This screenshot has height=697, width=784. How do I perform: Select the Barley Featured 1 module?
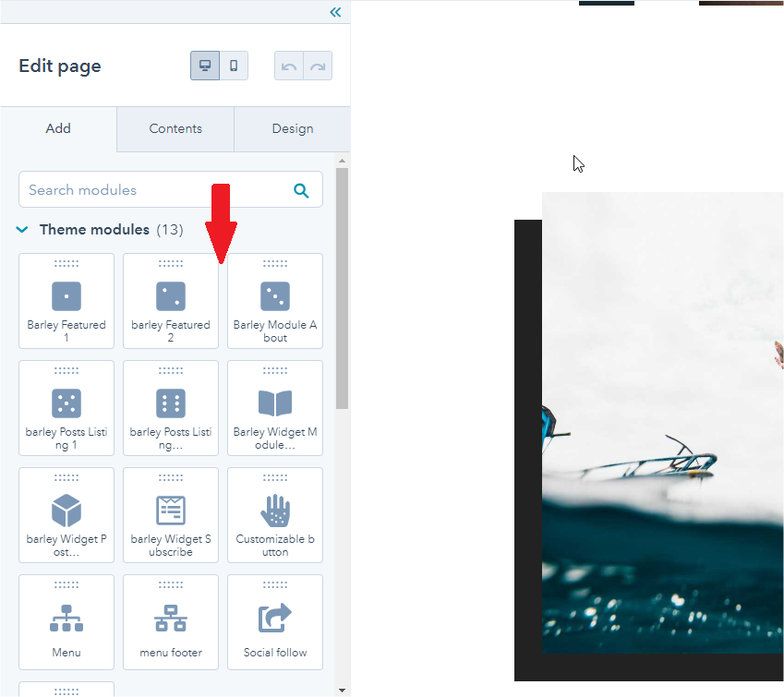[66, 301]
